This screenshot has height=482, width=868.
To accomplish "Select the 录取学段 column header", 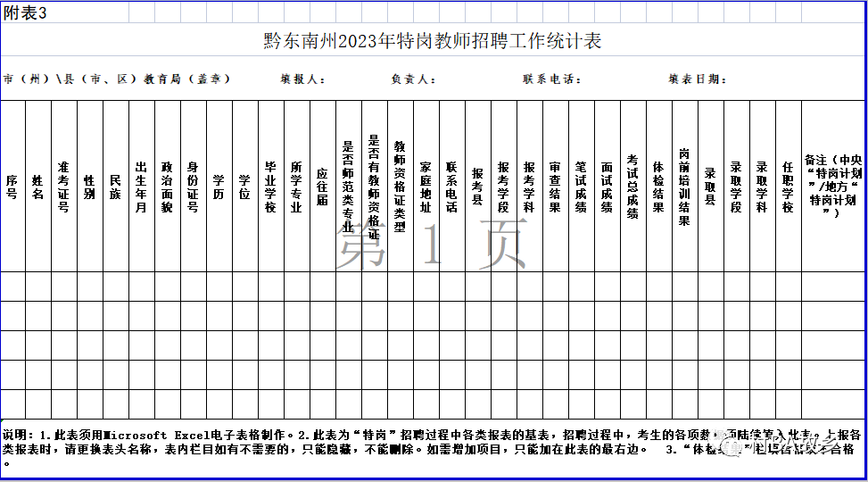I will (737, 187).
